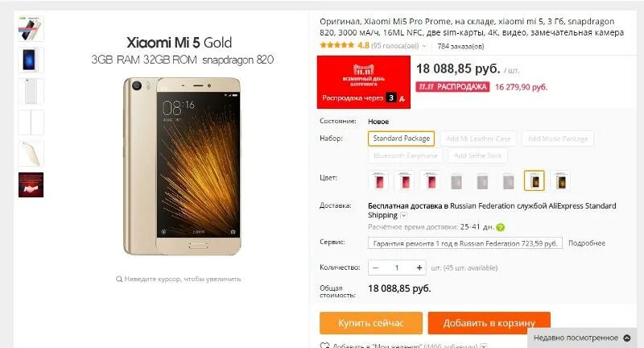
Task: Expand the rating votes dropdown arrow
Action: 424,46
